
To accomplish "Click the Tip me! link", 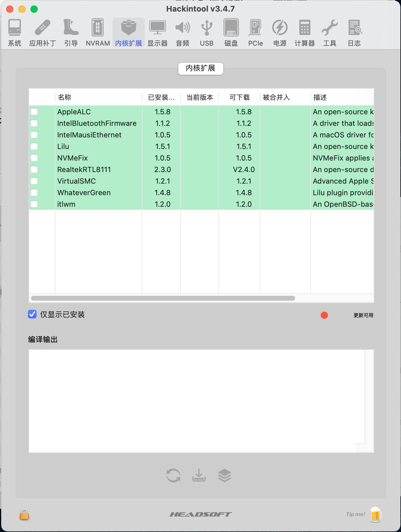I will [x=355, y=514].
